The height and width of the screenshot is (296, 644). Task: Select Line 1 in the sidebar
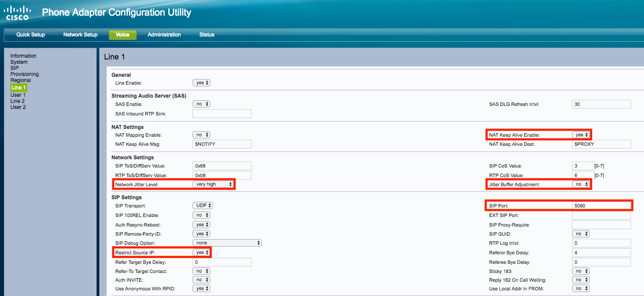[19, 88]
